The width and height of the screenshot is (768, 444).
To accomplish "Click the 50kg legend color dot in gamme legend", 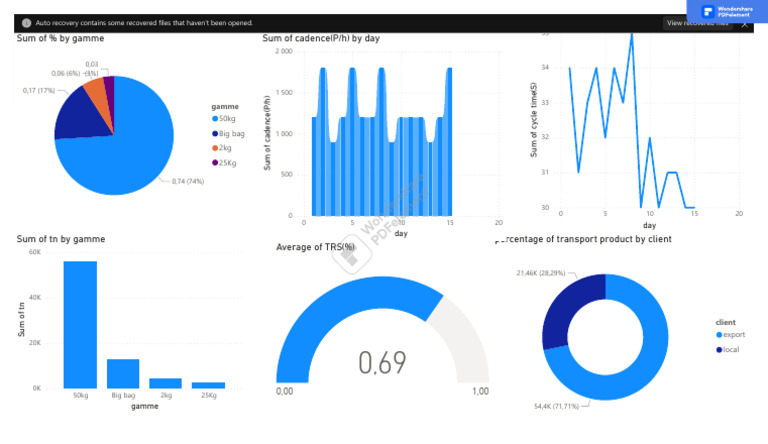I will click(x=215, y=119).
